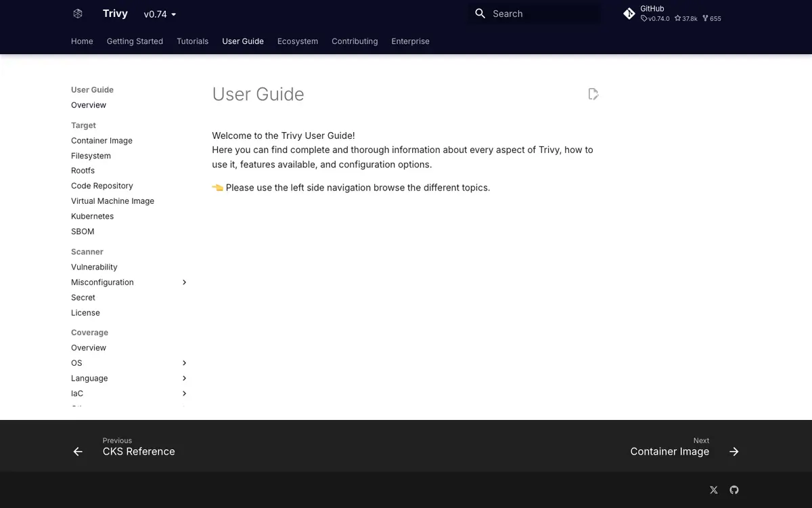Open Overview under Coverage section

(89, 348)
